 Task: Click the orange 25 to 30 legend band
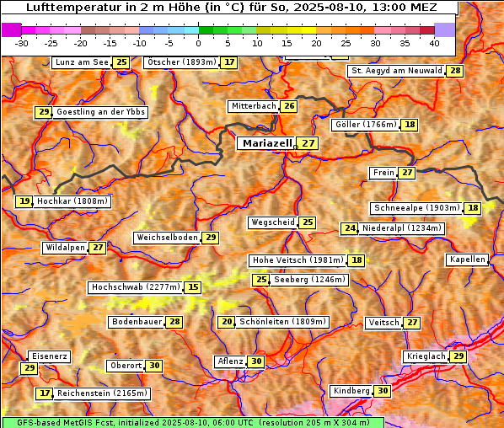(361, 30)
